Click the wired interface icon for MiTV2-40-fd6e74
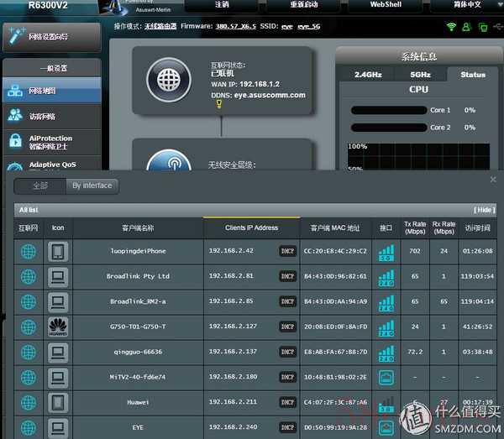504x439 pixels. coord(386,377)
